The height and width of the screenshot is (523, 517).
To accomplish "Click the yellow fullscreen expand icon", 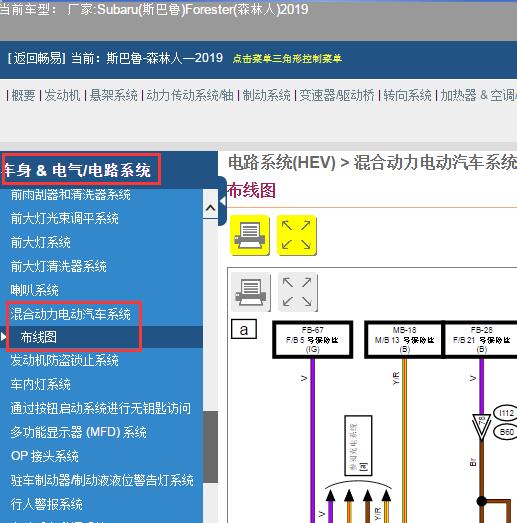I will point(297,235).
